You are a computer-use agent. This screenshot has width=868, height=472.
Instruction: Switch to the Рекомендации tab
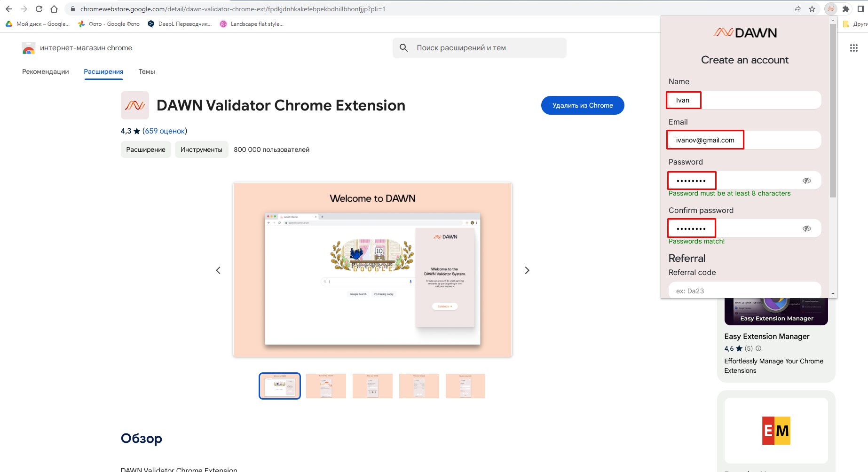click(x=46, y=71)
